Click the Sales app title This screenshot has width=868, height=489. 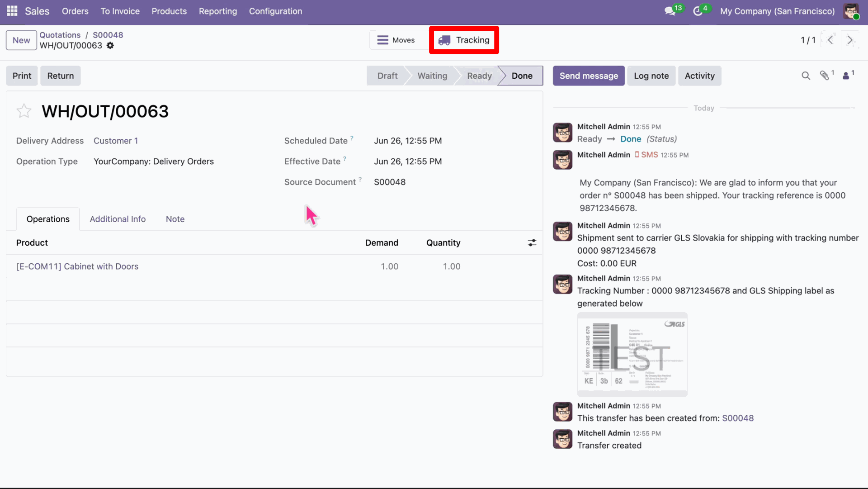tap(37, 11)
